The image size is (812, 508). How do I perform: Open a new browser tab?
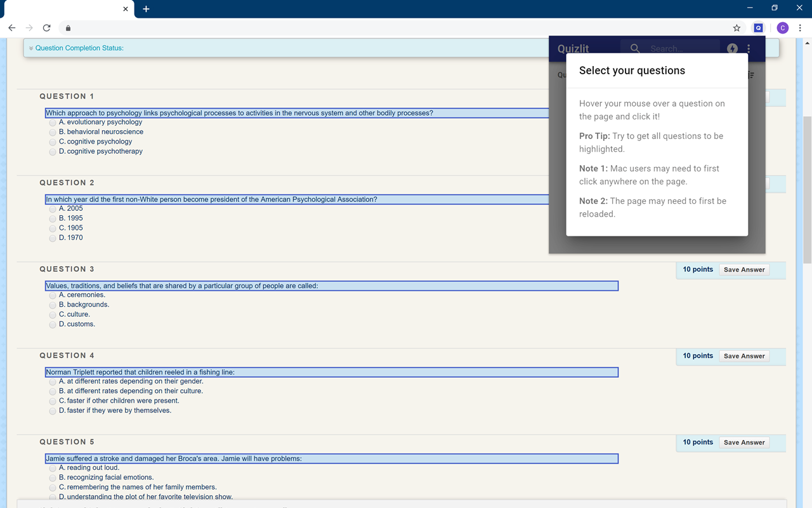(x=146, y=9)
